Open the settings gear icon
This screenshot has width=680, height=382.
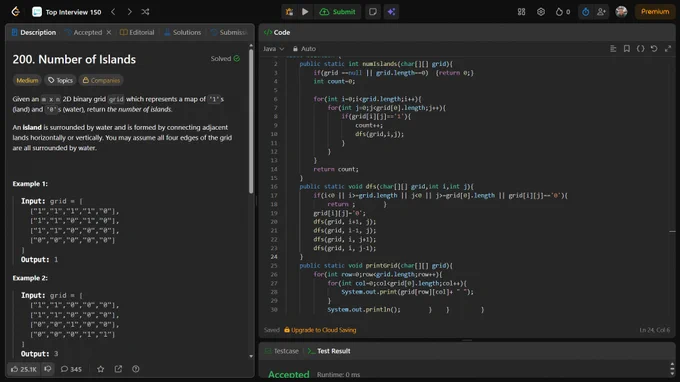point(541,12)
